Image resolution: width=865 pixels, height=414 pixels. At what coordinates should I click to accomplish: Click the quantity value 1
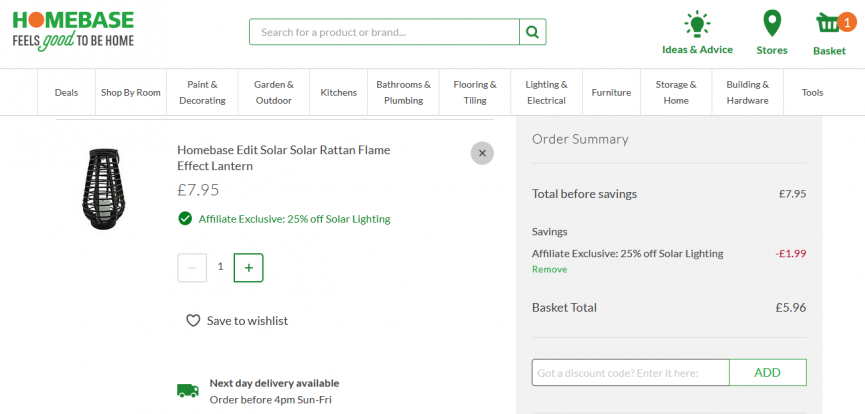tap(221, 267)
